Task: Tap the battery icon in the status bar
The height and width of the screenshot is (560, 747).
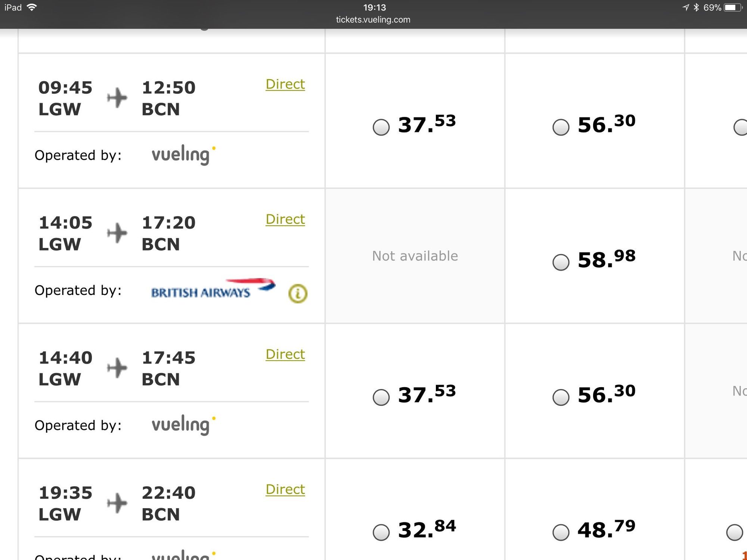Action: coord(732,7)
